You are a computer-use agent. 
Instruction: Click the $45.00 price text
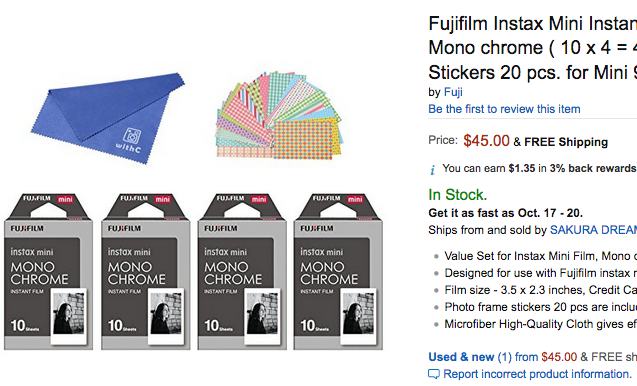(x=486, y=141)
